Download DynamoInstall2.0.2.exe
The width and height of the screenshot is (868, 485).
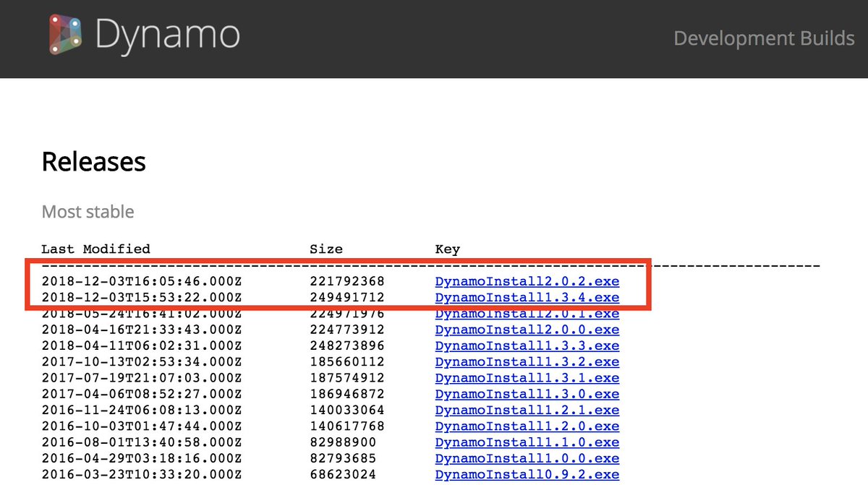tap(527, 281)
